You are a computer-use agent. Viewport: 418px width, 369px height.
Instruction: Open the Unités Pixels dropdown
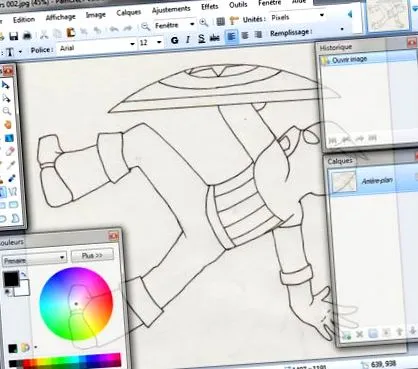tap(322, 15)
